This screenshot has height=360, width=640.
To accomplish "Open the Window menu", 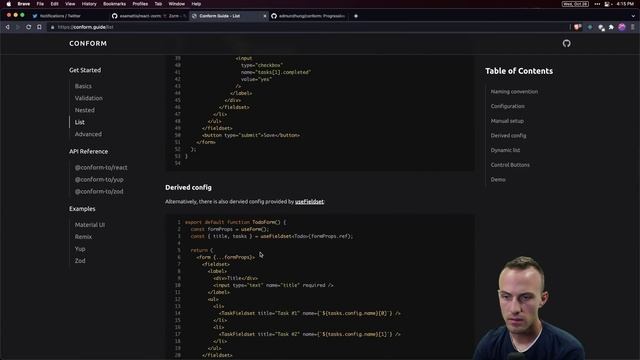I will [x=177, y=4].
